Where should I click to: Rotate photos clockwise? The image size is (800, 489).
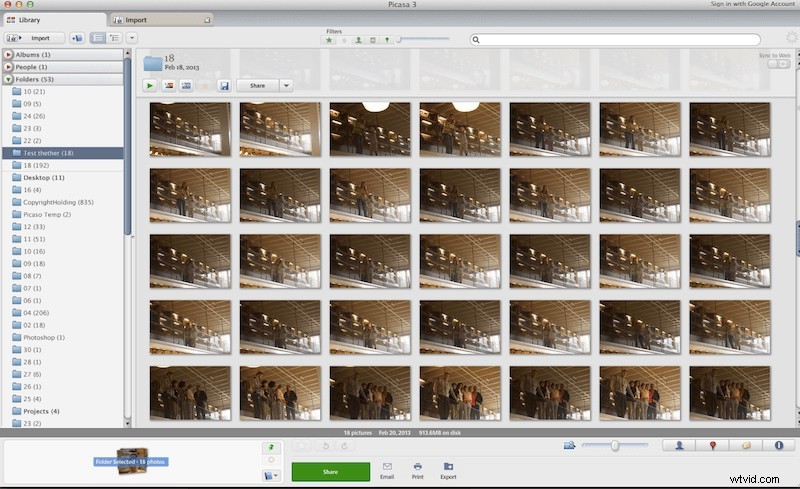(344, 446)
